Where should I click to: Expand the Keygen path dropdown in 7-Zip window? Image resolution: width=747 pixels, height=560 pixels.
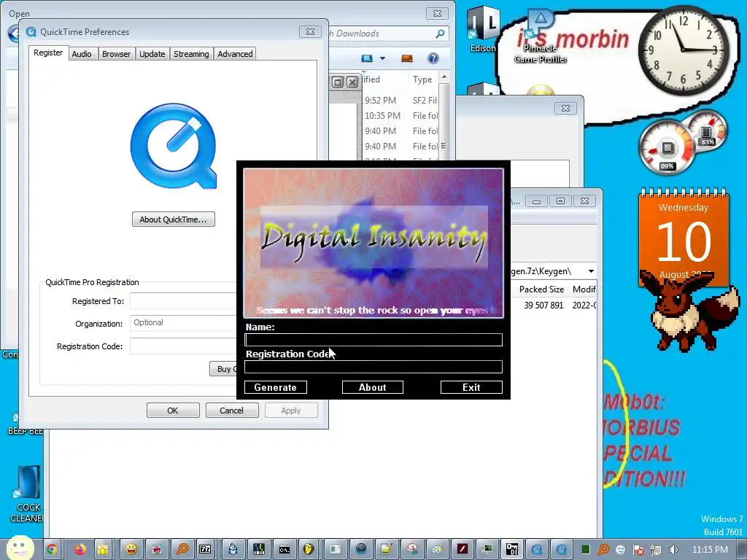[x=591, y=271]
